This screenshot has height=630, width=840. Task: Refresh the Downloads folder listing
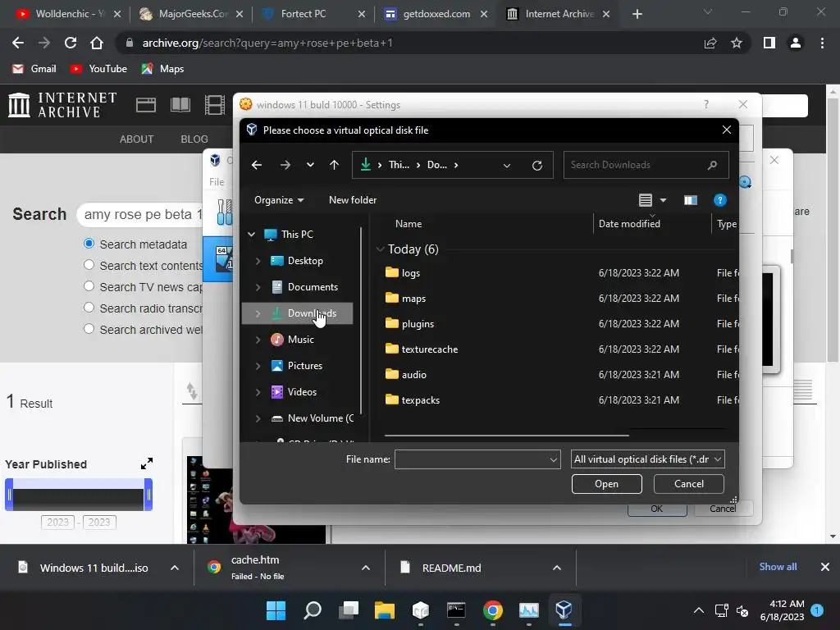(x=536, y=165)
